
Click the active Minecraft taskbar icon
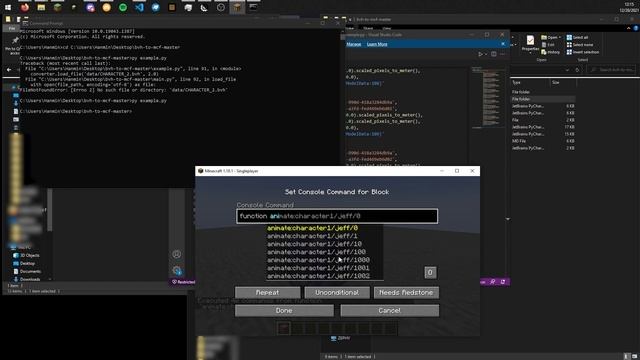[x=237, y=7]
